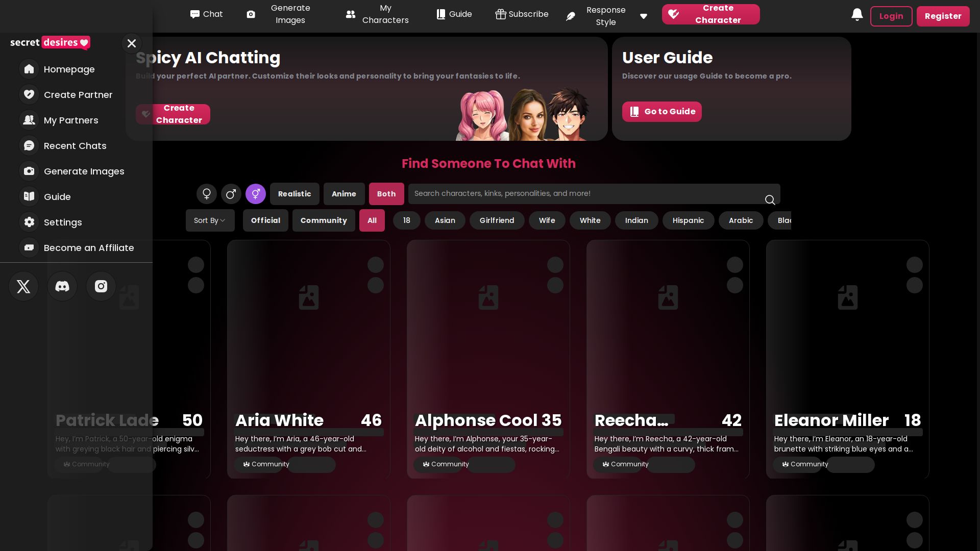Screen dimensions: 980x551
Task: Click the Settings gear icon in sidebar
Action: pyautogui.click(x=29, y=222)
